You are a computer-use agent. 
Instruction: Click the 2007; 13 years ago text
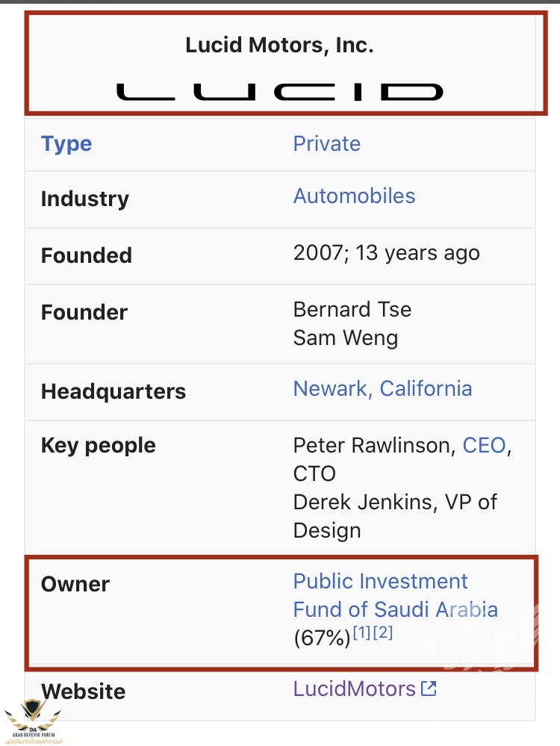(x=386, y=253)
